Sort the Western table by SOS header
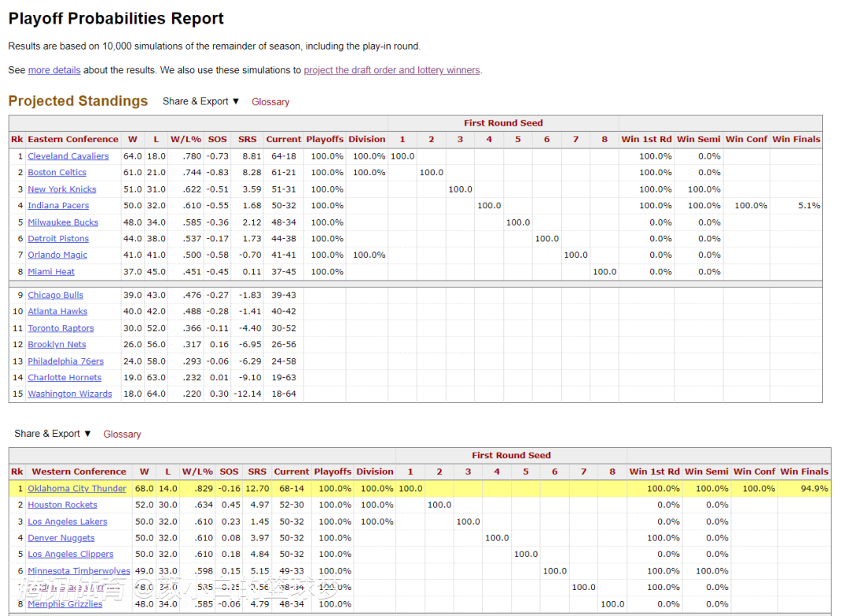This screenshot has width=849, height=616. pos(229,471)
